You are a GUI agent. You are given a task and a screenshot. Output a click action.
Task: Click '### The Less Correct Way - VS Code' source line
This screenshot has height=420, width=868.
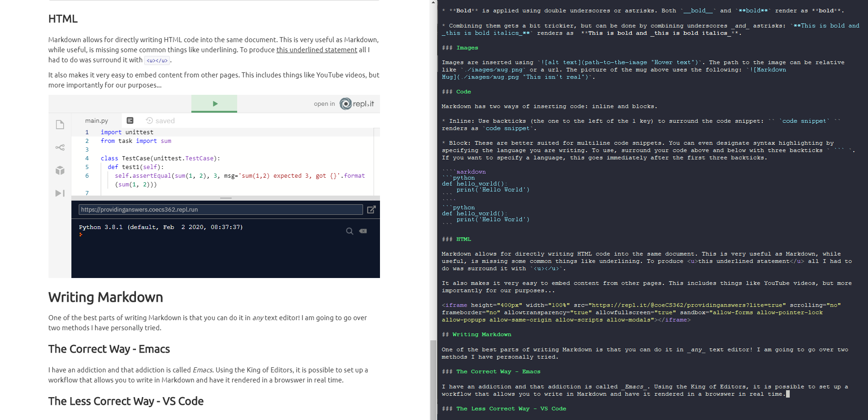[504, 409]
